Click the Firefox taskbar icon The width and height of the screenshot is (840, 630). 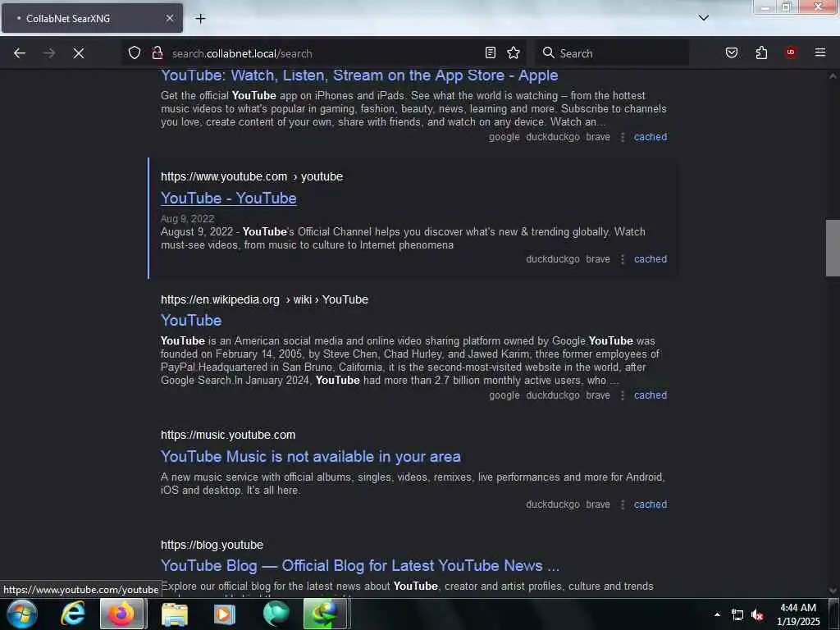(121, 614)
